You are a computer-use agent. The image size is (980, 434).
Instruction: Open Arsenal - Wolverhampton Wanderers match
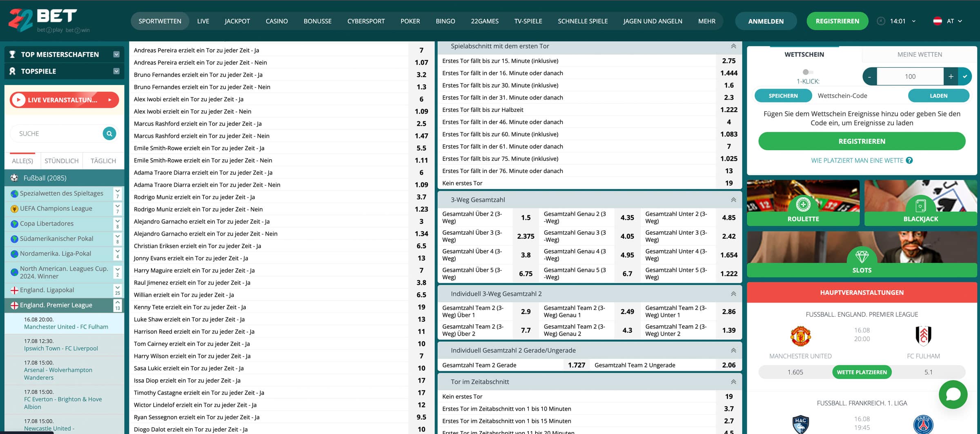pyautogui.click(x=58, y=374)
